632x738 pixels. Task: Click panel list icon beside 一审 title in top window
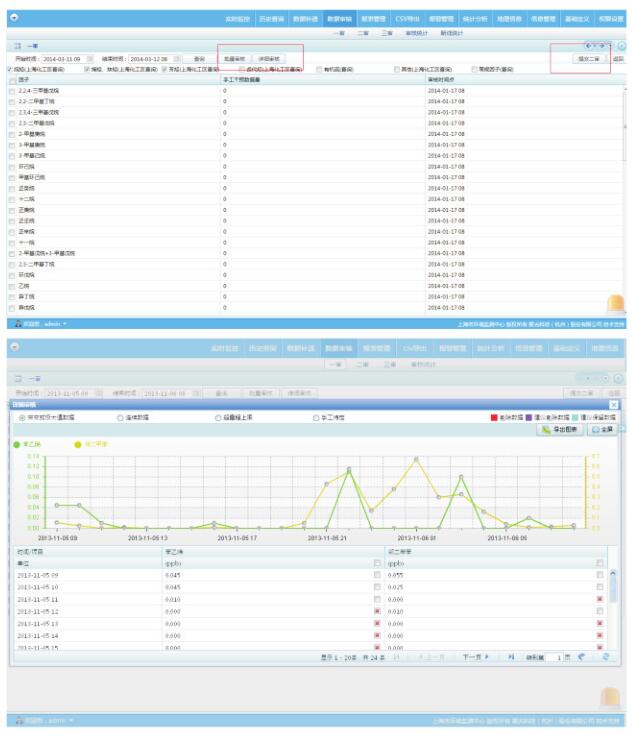point(18,46)
